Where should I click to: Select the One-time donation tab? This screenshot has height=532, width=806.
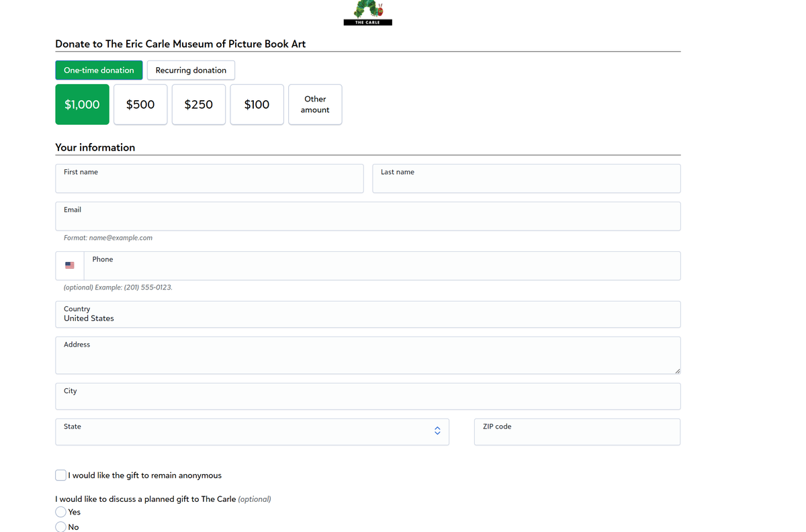pos(99,70)
